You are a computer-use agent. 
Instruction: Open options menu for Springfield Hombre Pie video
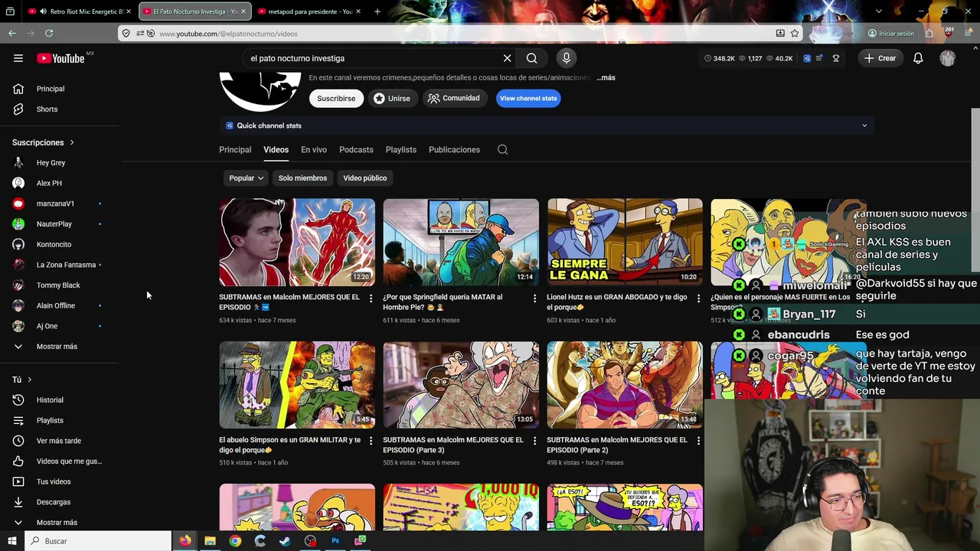click(534, 298)
